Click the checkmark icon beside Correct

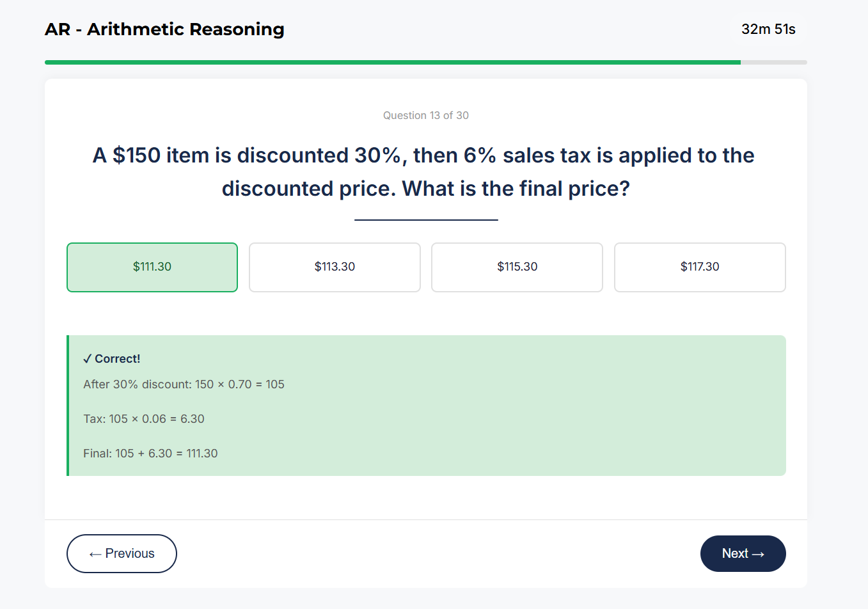(88, 358)
